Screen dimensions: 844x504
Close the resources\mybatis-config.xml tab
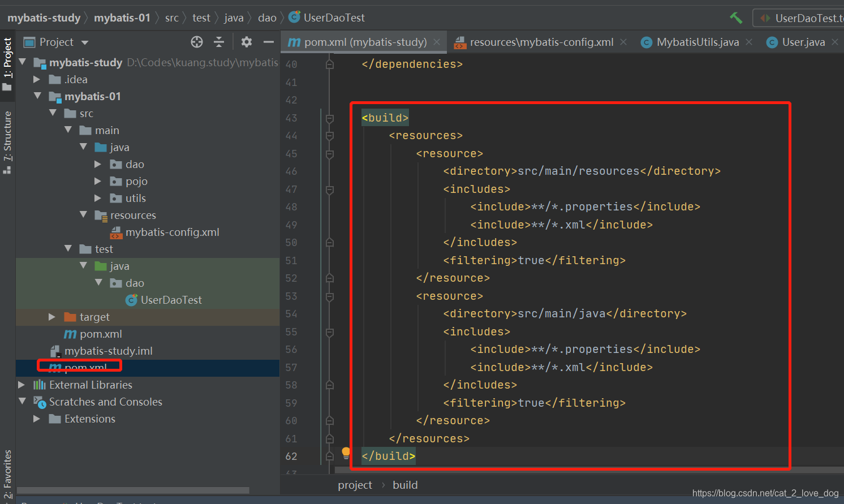(x=623, y=42)
